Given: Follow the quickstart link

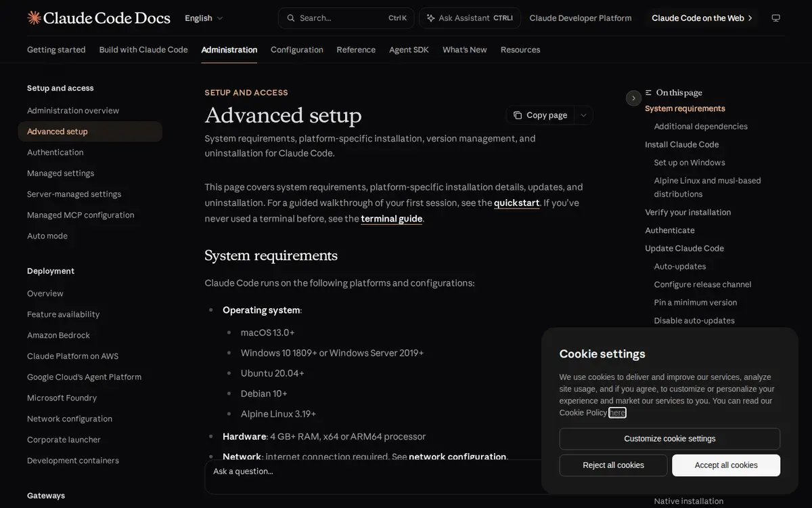Looking at the screenshot, I should coord(517,203).
